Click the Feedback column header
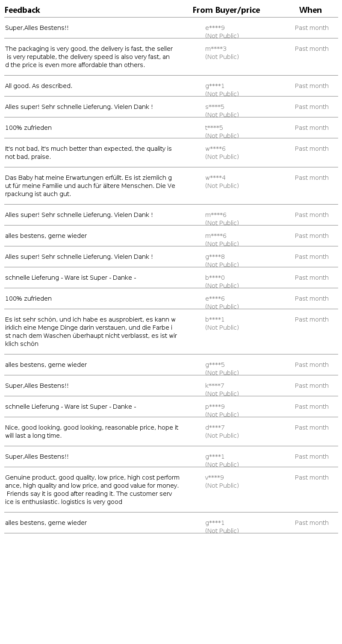 coord(22,10)
